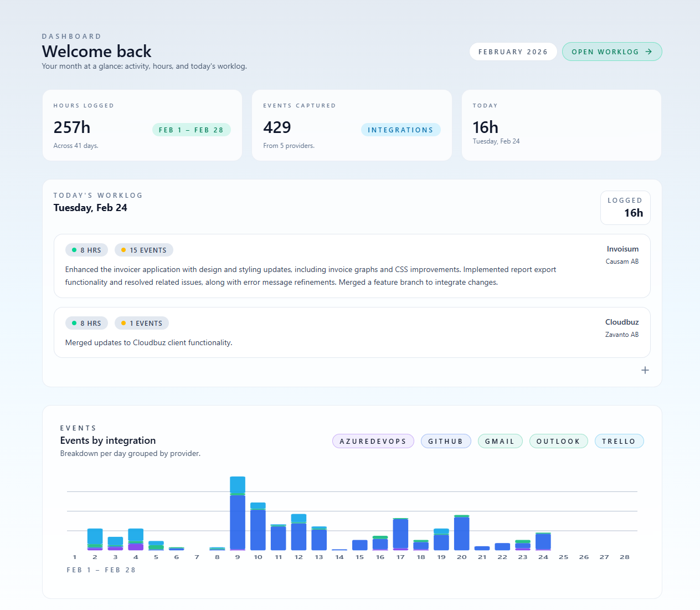
Task: Click the 1 EVENTS tag
Action: pos(142,323)
